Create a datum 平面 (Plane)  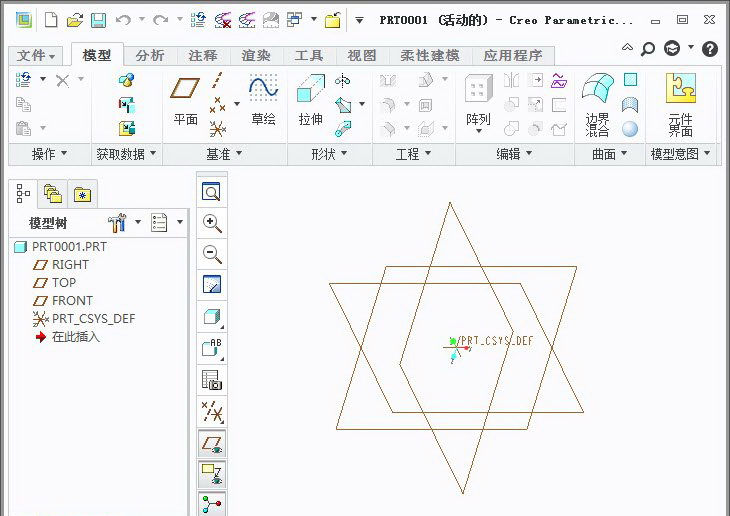pos(186,101)
